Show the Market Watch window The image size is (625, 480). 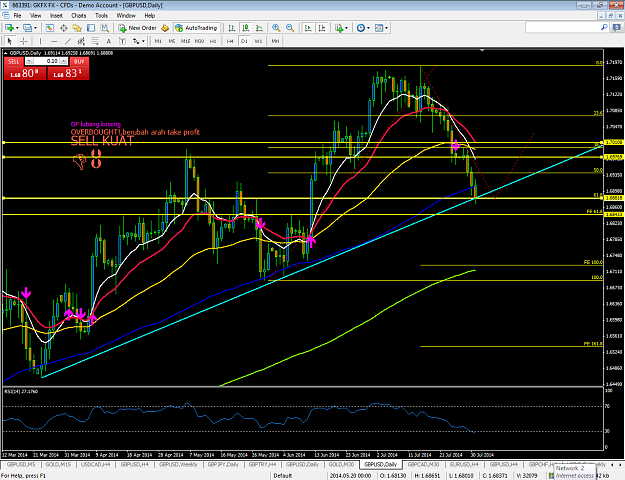(49, 28)
